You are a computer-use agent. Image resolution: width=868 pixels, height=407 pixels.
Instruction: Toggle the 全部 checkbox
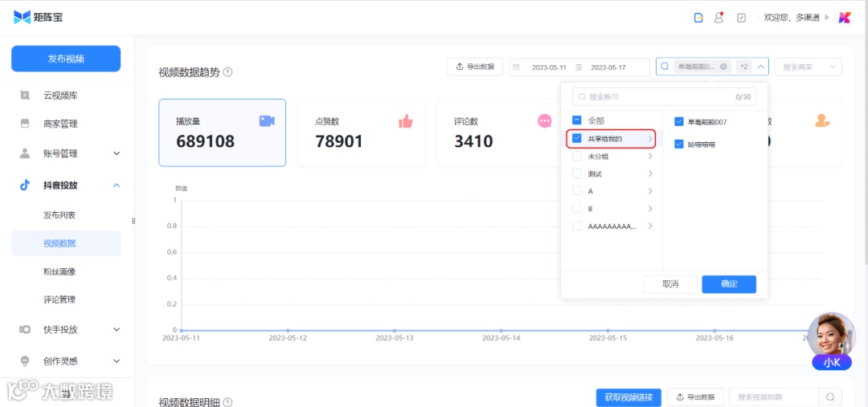click(576, 120)
